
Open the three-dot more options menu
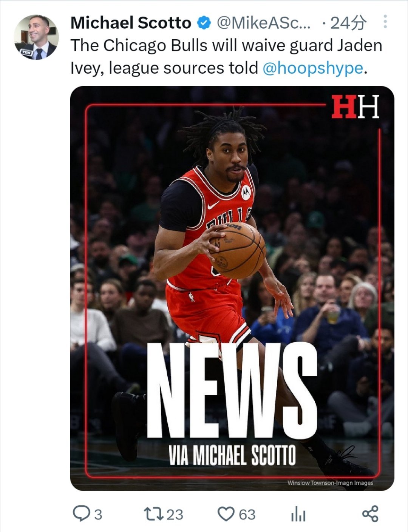[x=385, y=22]
